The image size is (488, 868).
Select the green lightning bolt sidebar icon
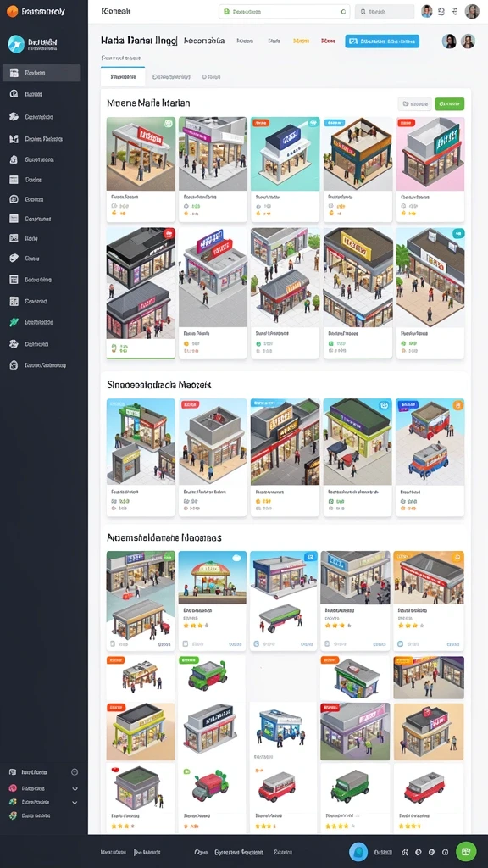point(14,322)
